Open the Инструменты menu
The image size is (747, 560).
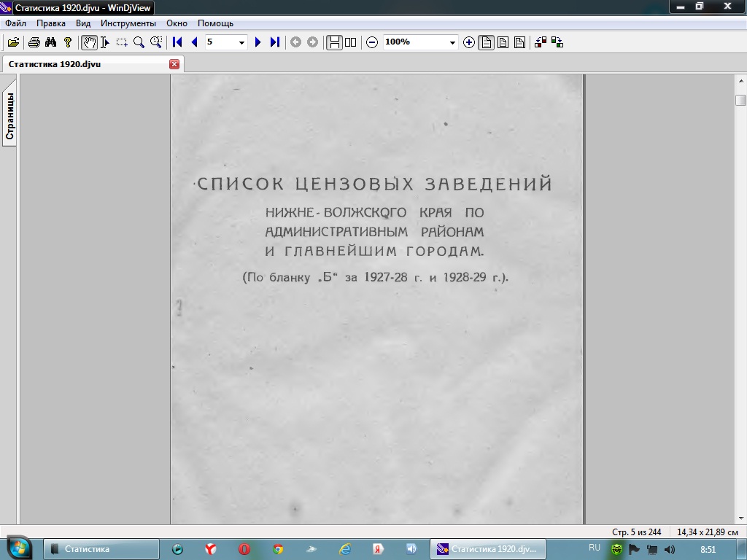[128, 23]
